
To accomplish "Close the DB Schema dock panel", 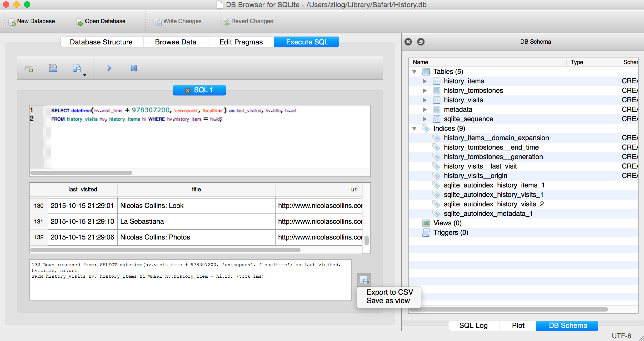I will pos(408,42).
